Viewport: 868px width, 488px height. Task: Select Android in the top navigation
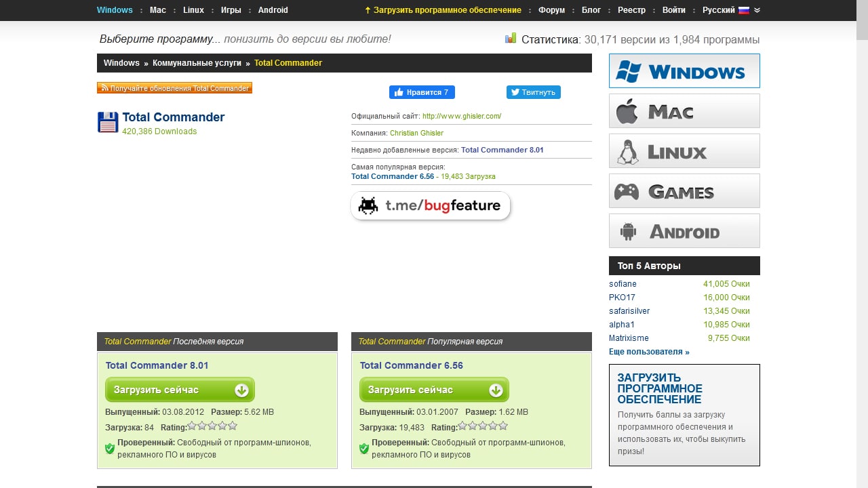[273, 10]
